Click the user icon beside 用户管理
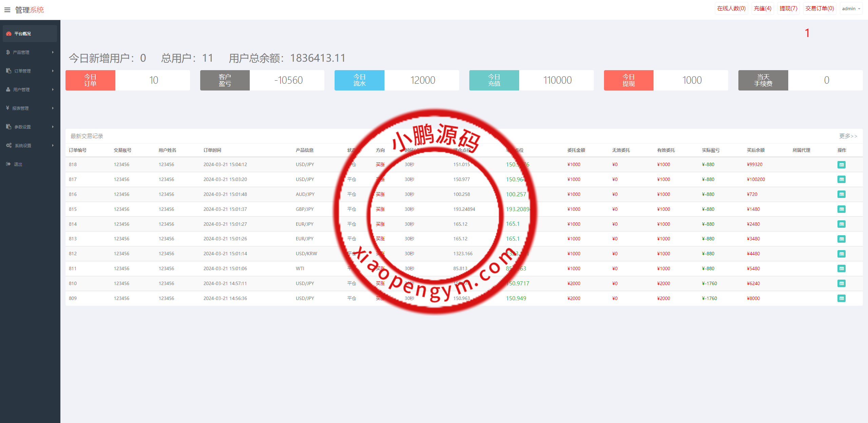This screenshot has width=868, height=423. point(8,89)
